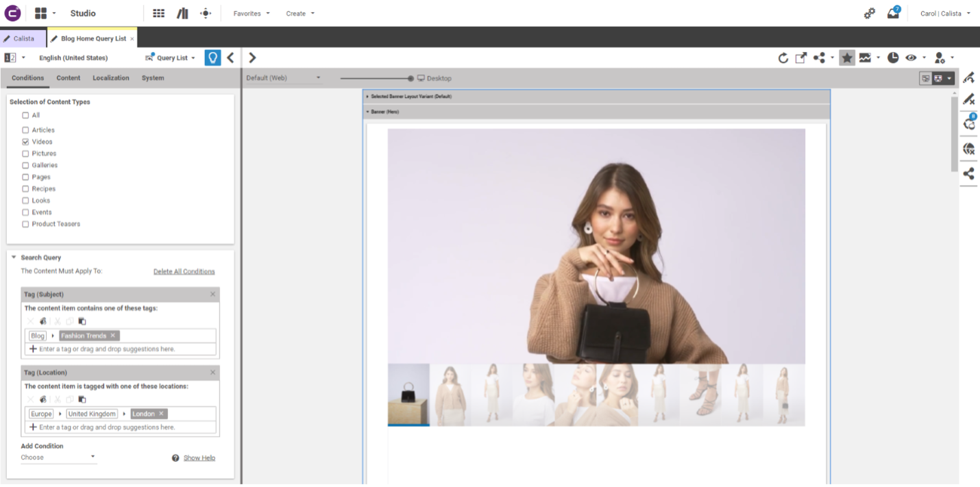Close the Tag (Subject) condition
This screenshot has width=980, height=487.
coord(212,295)
